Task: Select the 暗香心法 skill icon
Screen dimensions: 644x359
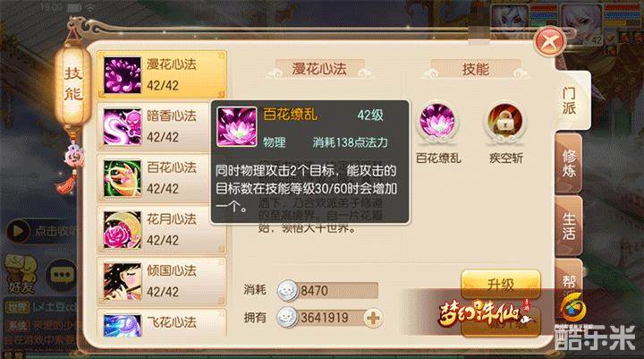Action: click(x=122, y=126)
